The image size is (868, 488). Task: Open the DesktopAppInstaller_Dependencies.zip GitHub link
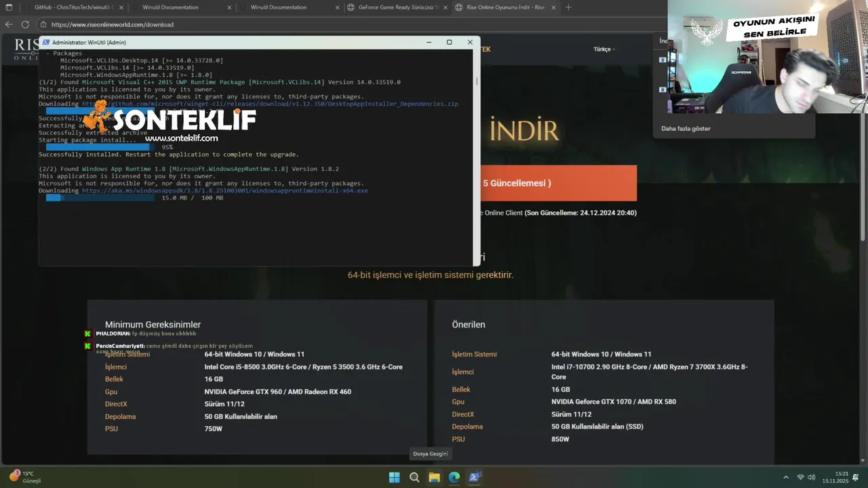(x=270, y=104)
